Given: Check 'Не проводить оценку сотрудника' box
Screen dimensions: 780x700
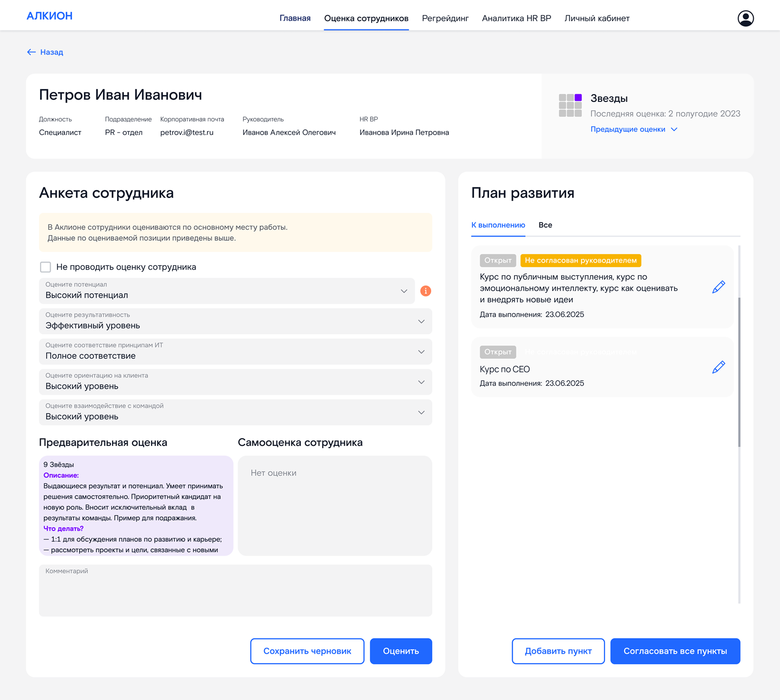Looking at the screenshot, I should 46,267.
